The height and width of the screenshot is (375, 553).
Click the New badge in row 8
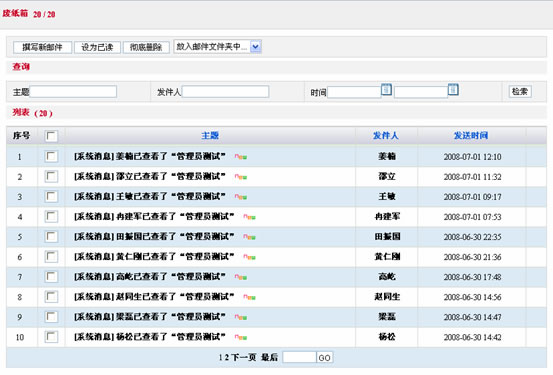coord(249,297)
